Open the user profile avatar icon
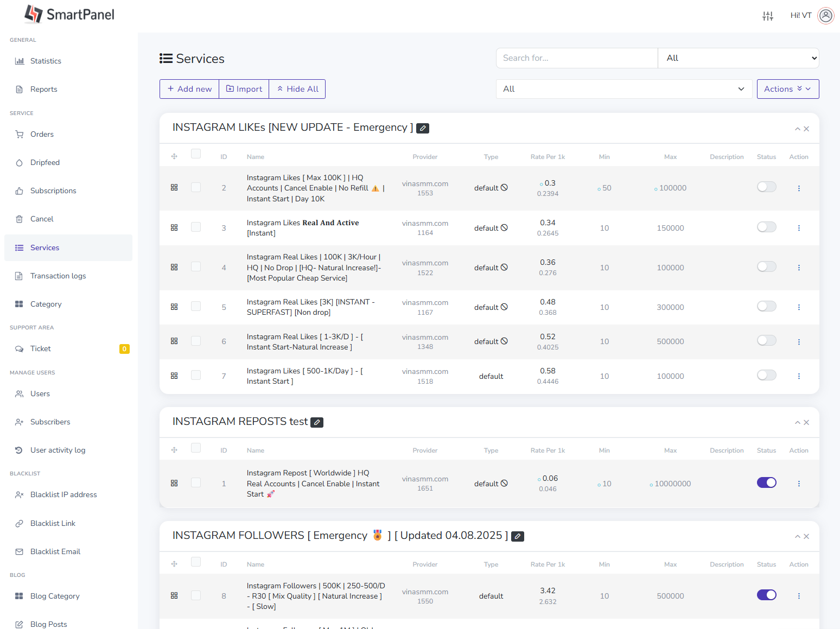Viewport: 840px width, 629px height. point(825,16)
